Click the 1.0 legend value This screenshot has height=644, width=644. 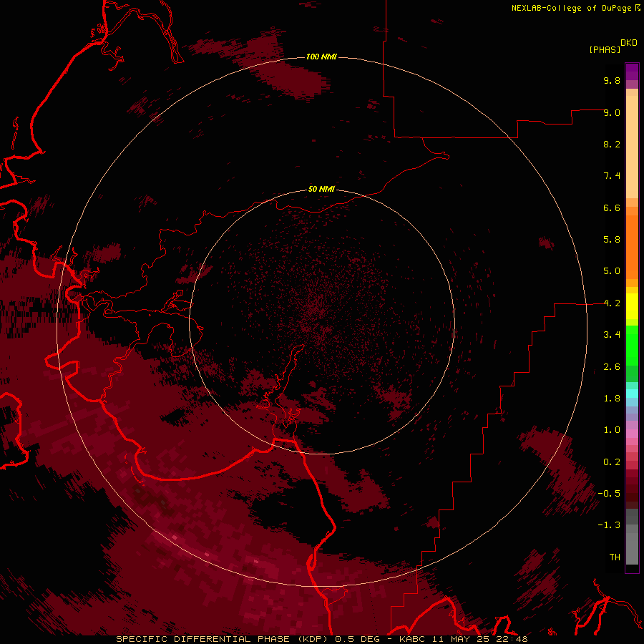point(612,430)
